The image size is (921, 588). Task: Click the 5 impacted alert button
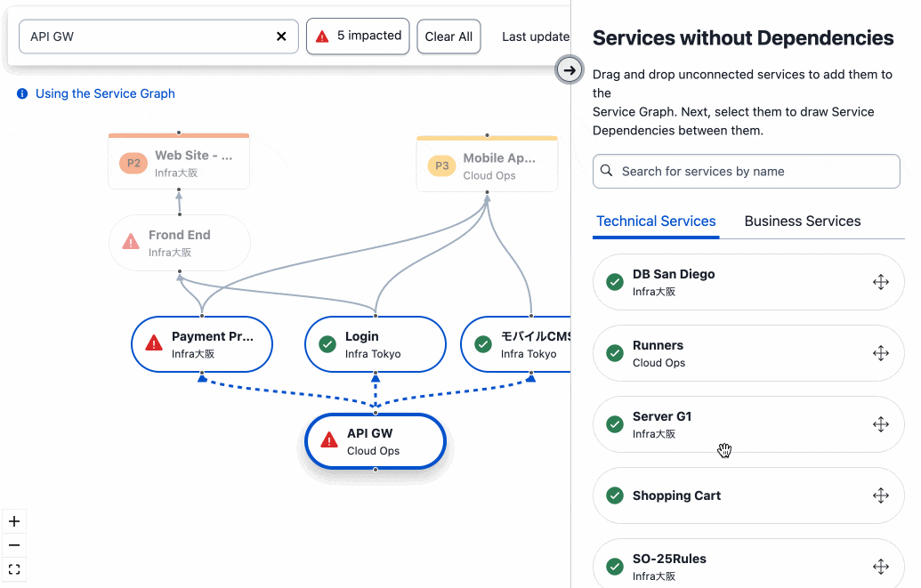tap(358, 36)
